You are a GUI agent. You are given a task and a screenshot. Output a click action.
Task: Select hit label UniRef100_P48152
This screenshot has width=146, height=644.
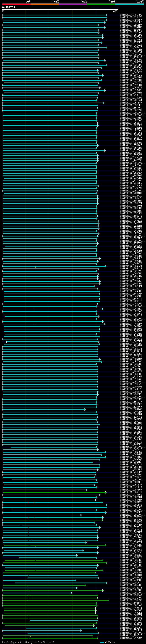[131, 457]
